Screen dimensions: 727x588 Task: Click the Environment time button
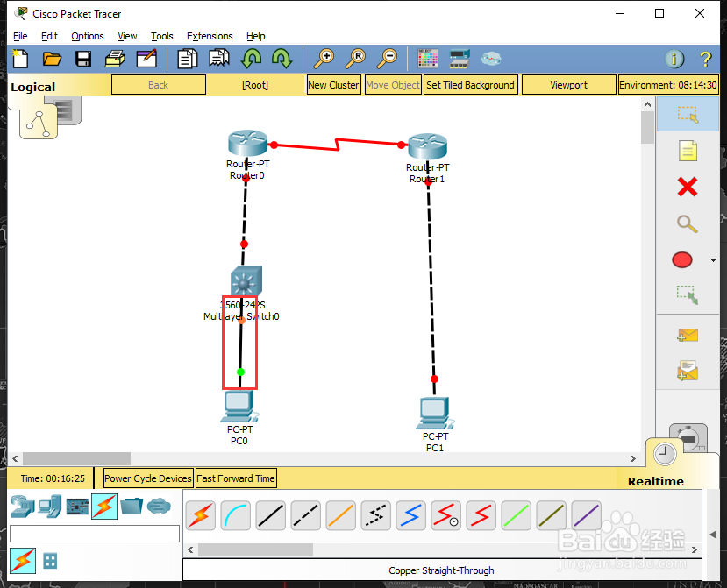(668, 85)
